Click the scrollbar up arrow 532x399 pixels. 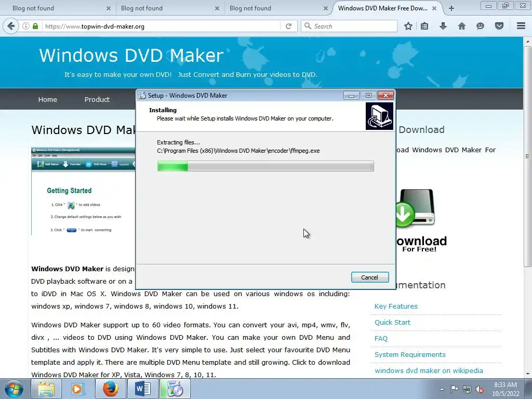(x=527, y=42)
